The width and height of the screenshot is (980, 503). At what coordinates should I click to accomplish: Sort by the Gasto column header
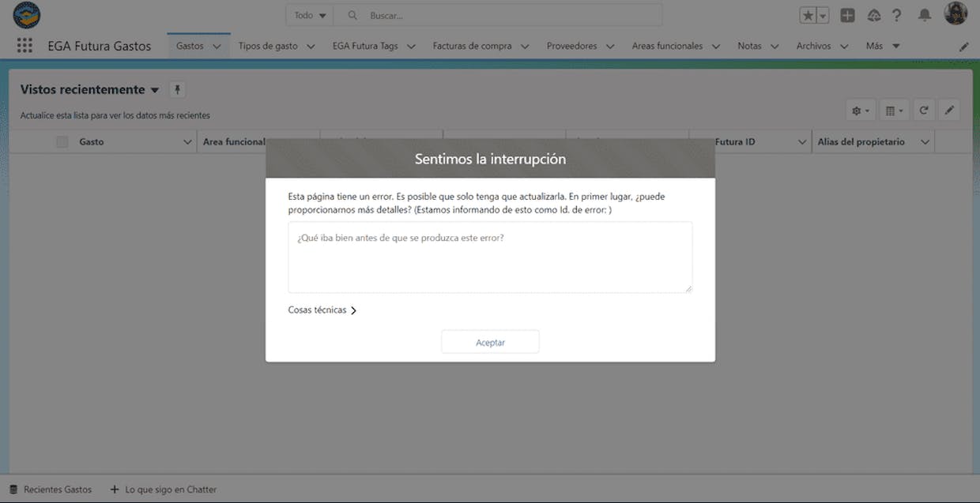tap(92, 142)
